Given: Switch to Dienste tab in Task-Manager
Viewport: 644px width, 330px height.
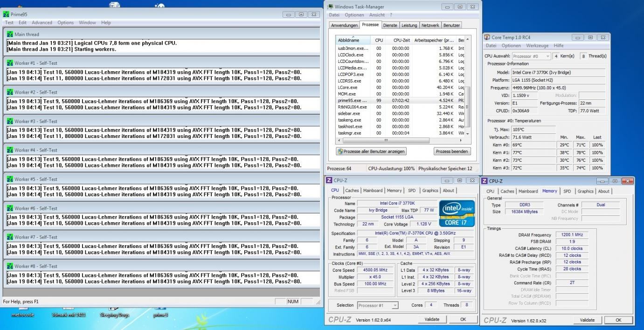Looking at the screenshot, I should click(390, 25).
